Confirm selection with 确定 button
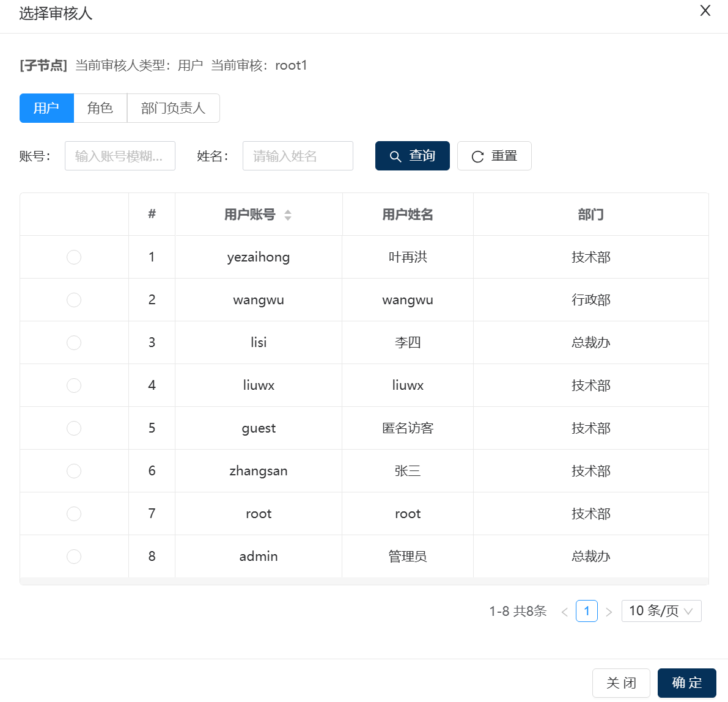 pos(686,683)
